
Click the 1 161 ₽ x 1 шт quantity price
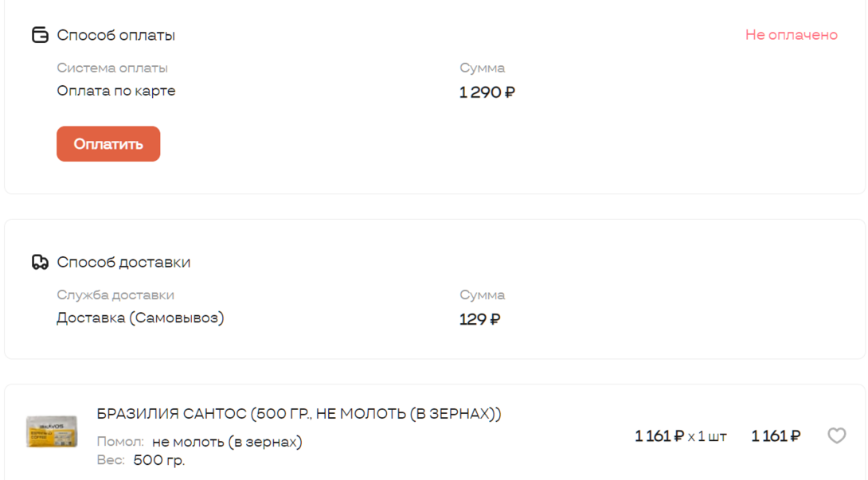tap(680, 436)
